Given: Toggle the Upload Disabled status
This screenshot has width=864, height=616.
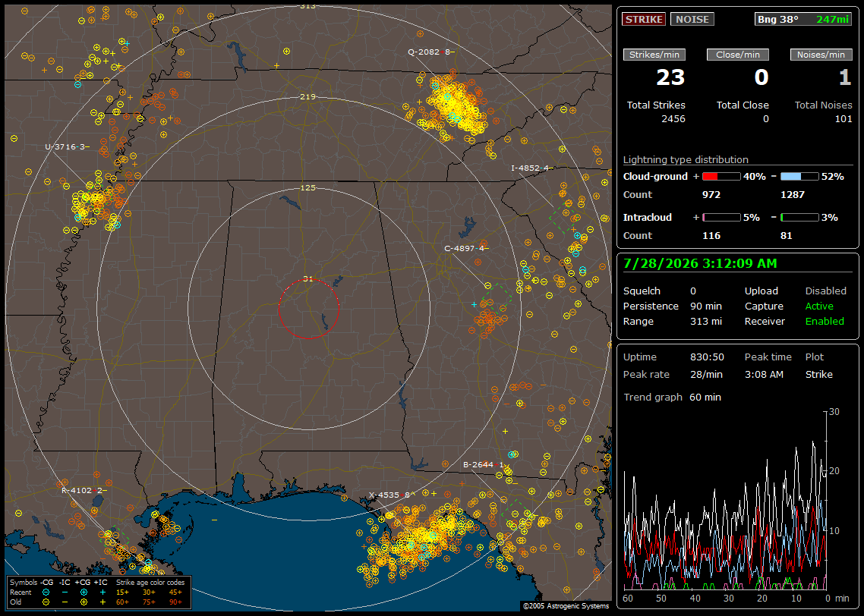Looking at the screenshot, I should [825, 291].
